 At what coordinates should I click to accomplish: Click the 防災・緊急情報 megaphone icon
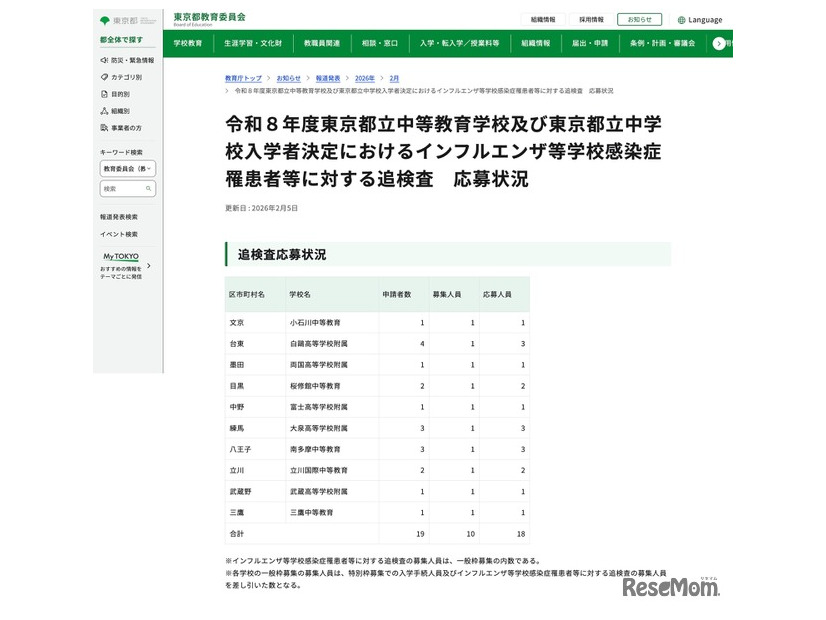pyautogui.click(x=104, y=60)
